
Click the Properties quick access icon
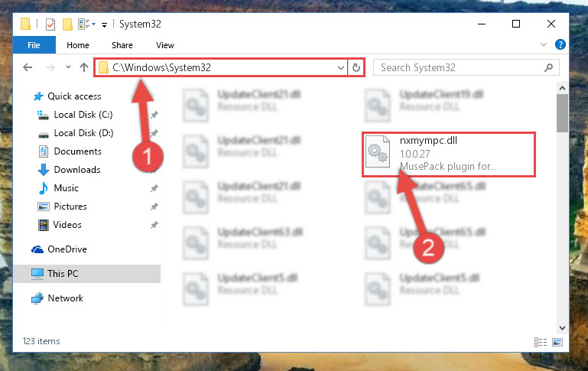(x=50, y=24)
